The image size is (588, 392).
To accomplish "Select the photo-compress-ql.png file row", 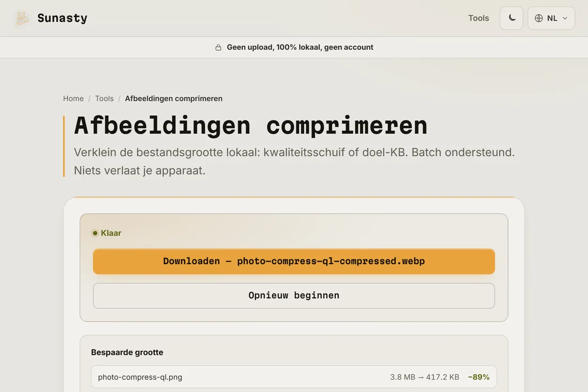I will 294,377.
